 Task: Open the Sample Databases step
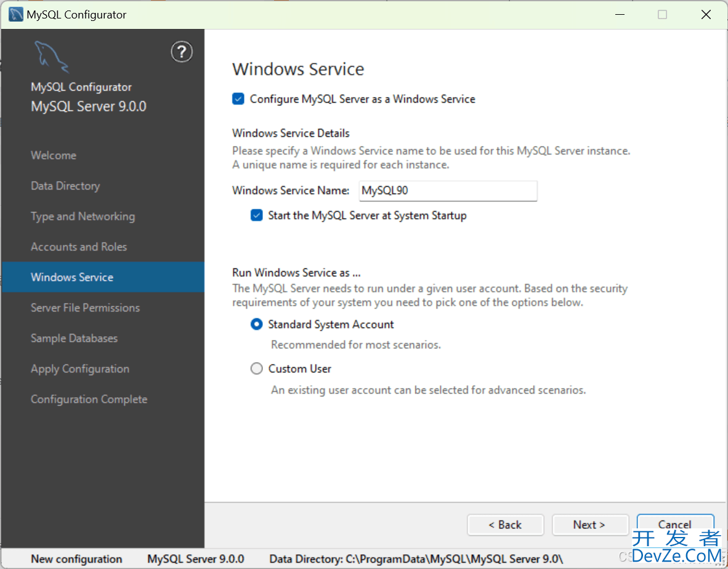75,338
